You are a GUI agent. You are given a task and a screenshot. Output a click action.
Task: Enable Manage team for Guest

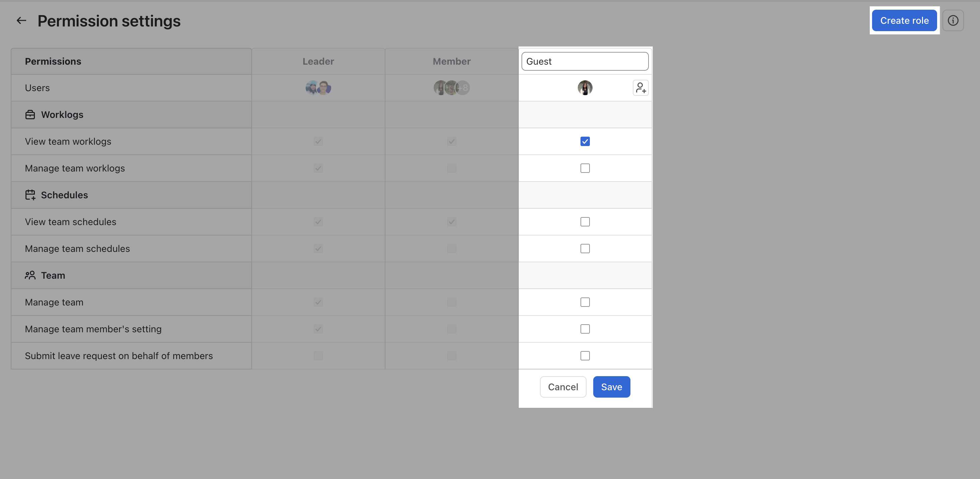[585, 302]
